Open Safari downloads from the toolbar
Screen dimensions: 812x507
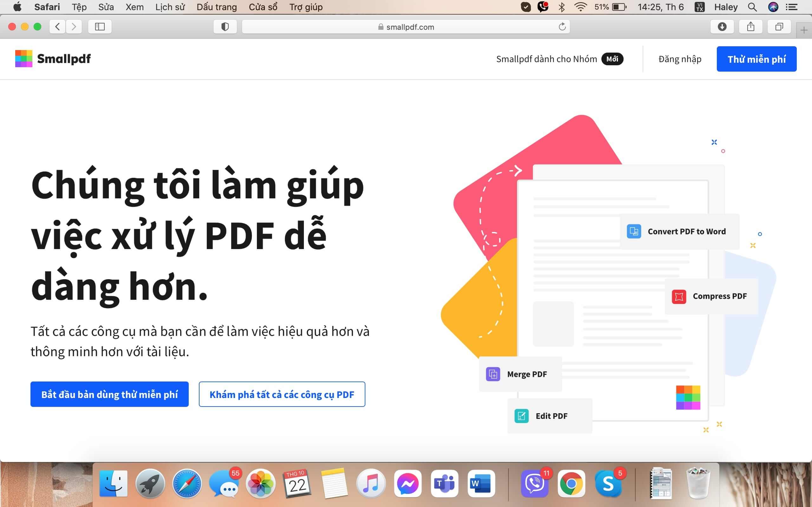click(723, 27)
